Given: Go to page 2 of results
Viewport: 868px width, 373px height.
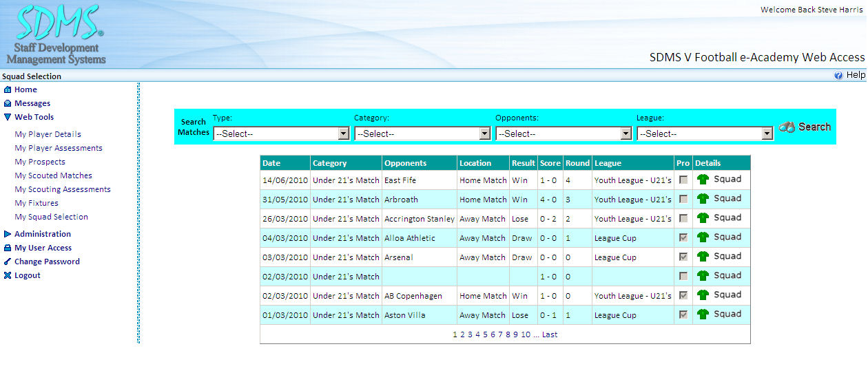Looking at the screenshot, I should click(462, 334).
